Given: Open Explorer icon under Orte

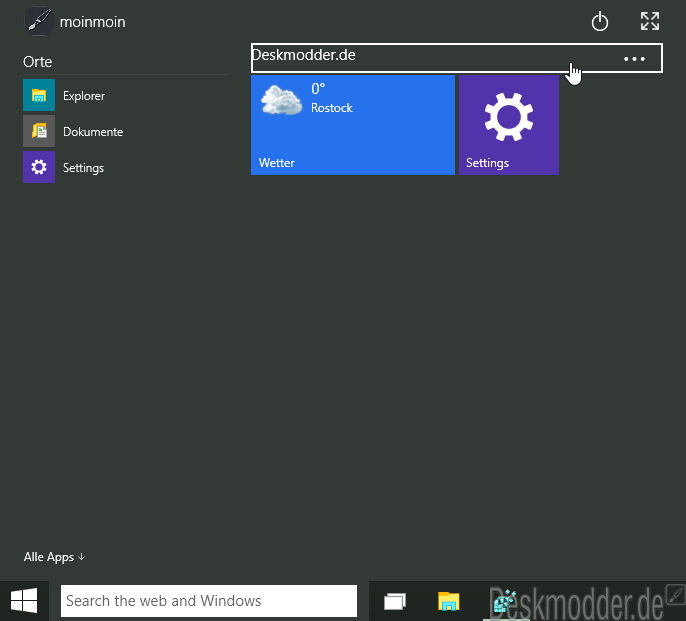Looking at the screenshot, I should (x=39, y=95).
